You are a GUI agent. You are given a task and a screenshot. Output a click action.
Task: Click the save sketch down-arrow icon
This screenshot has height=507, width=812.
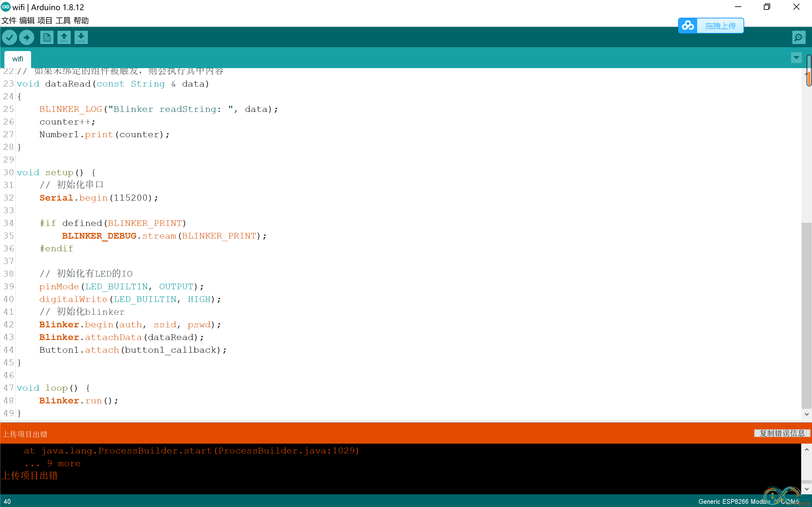point(81,37)
